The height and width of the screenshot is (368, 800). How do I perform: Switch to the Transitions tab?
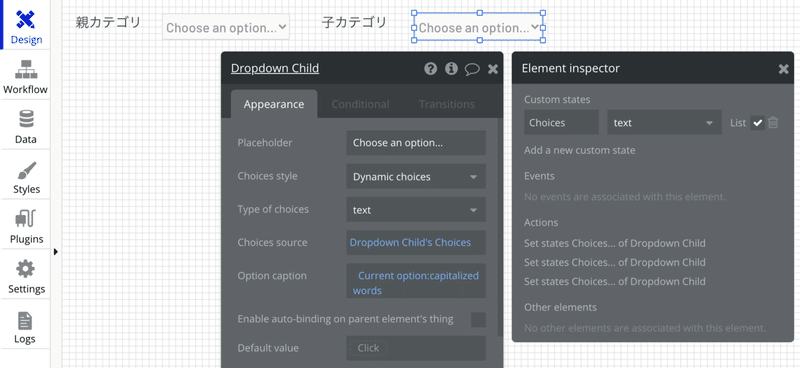pyautogui.click(x=446, y=104)
